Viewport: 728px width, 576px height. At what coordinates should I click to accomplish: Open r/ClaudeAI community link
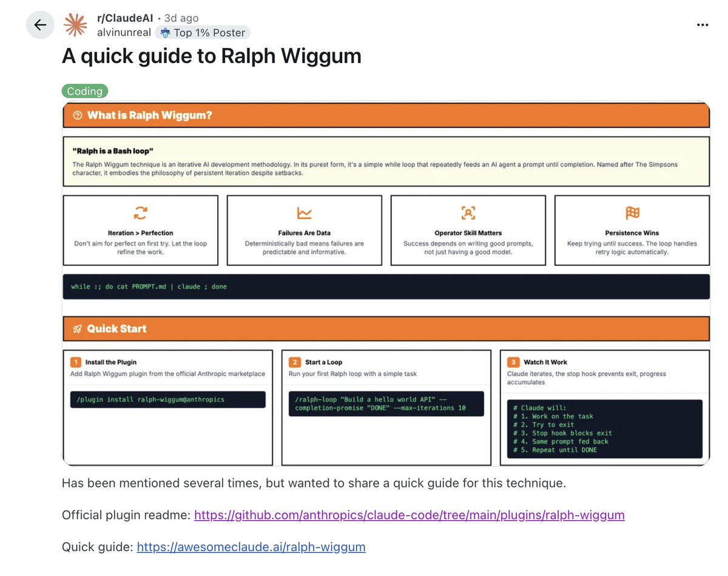pyautogui.click(x=126, y=18)
